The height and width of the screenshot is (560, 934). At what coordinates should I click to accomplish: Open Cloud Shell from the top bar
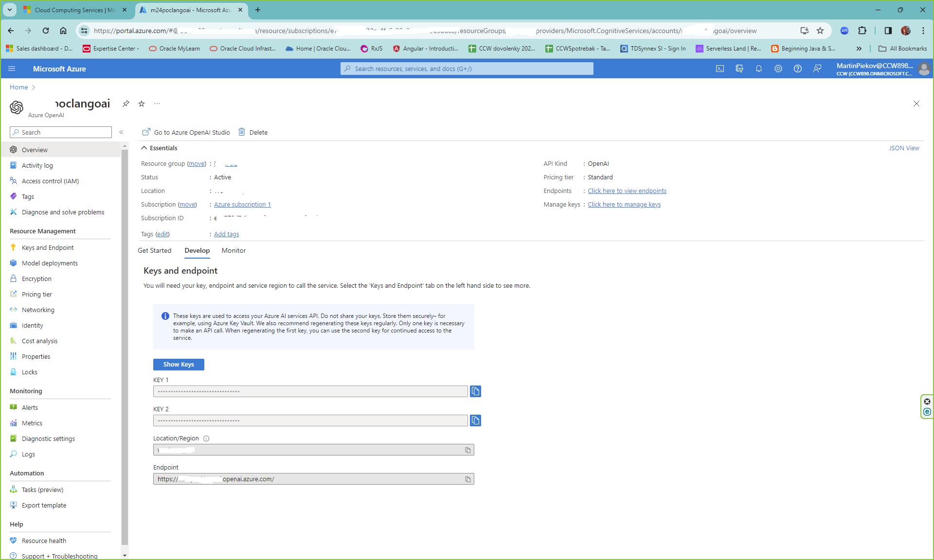tap(719, 69)
